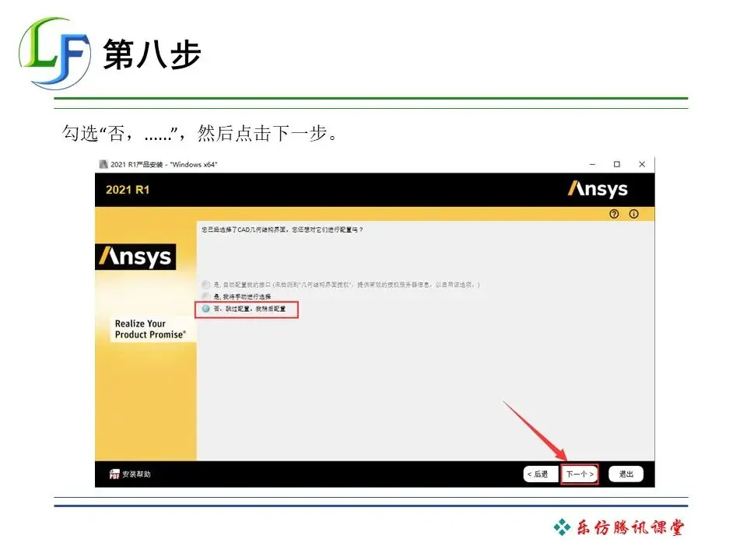747x560 pixels.
Task: Click the "2021 R1" header text
Action: (x=128, y=190)
